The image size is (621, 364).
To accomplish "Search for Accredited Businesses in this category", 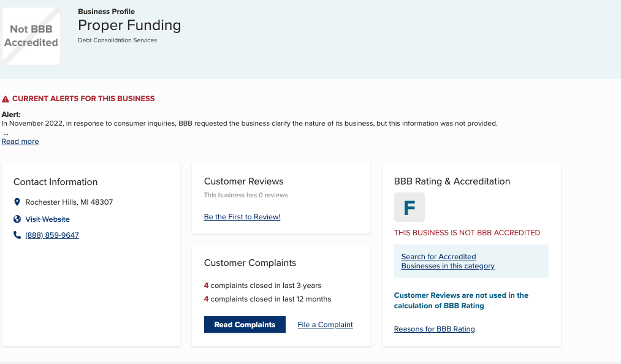I will 448,261.
